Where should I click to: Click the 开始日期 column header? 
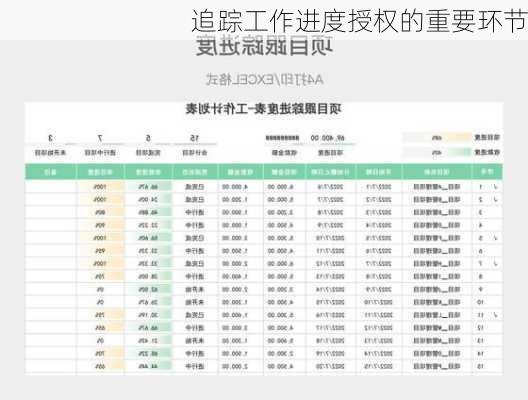[x=379, y=172]
